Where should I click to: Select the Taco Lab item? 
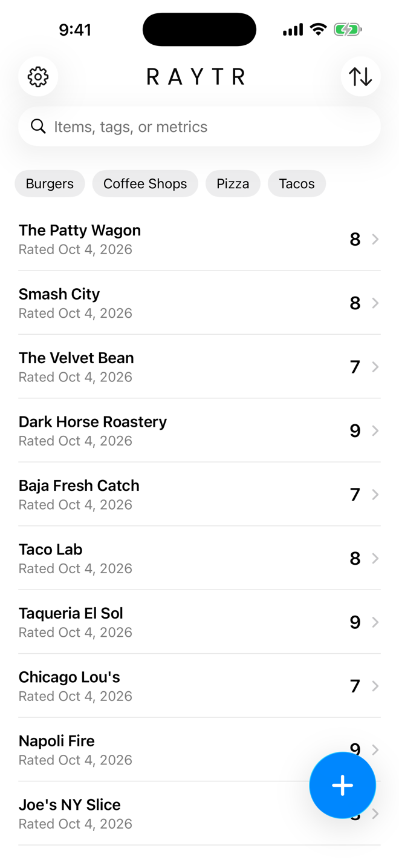pyautogui.click(x=199, y=558)
